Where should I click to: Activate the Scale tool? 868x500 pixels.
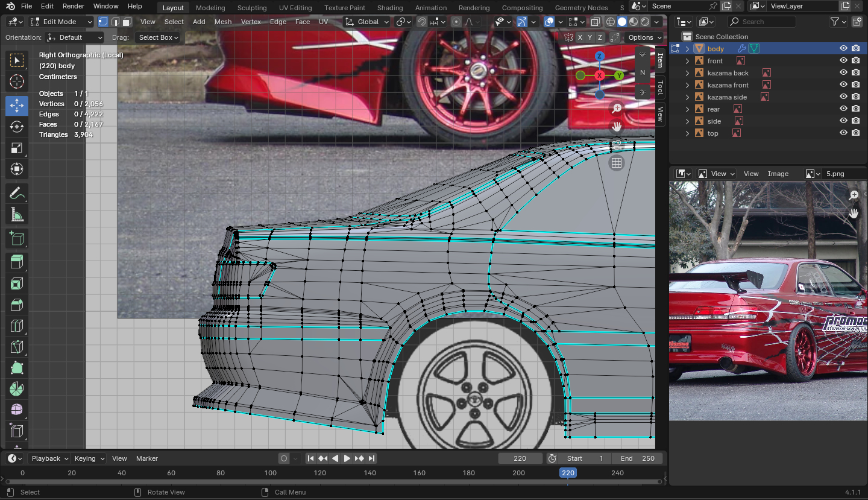(17, 148)
